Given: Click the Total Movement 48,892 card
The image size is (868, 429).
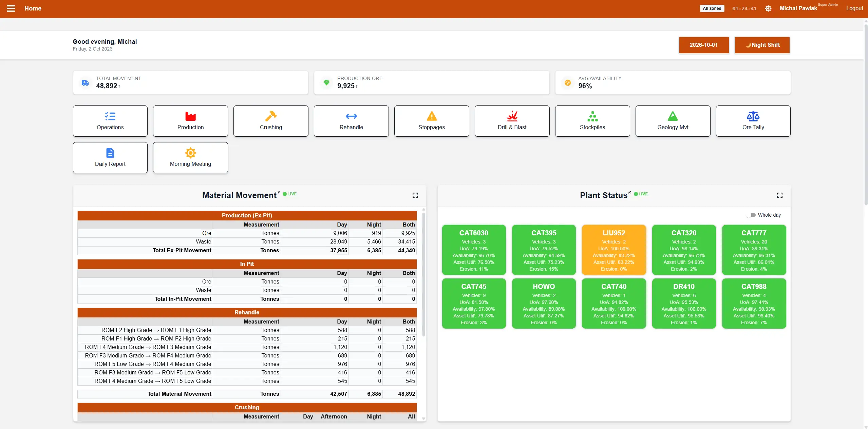Looking at the screenshot, I should (191, 83).
